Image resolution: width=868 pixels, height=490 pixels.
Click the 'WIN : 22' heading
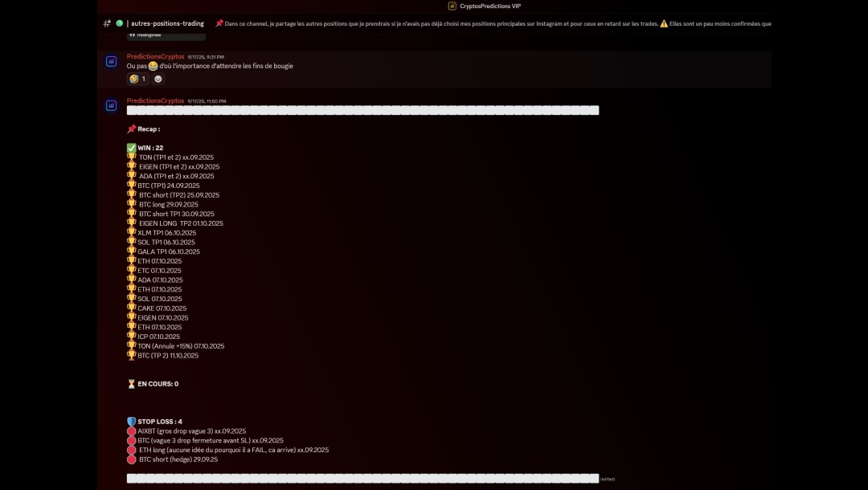point(150,148)
